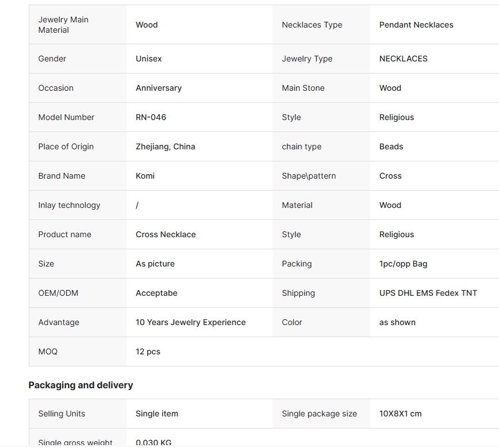Select the MOQ value "12 pcs"
The image size is (499, 448).
[x=148, y=352]
